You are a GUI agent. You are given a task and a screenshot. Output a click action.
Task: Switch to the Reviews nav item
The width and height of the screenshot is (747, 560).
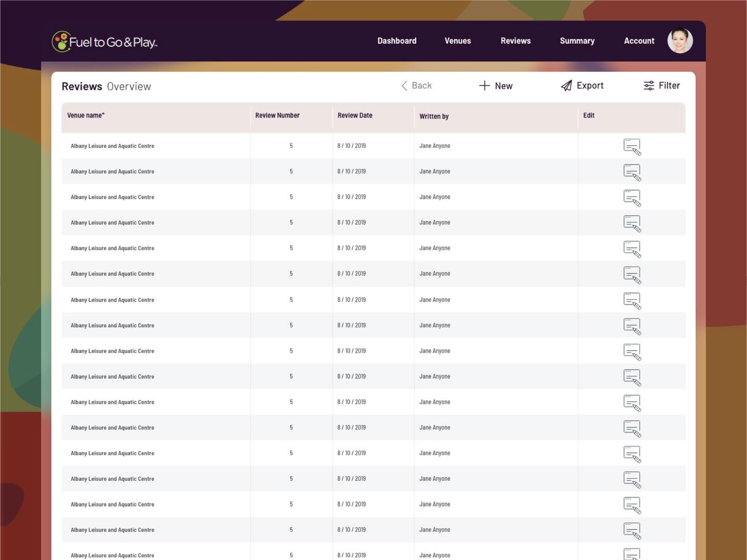point(515,41)
